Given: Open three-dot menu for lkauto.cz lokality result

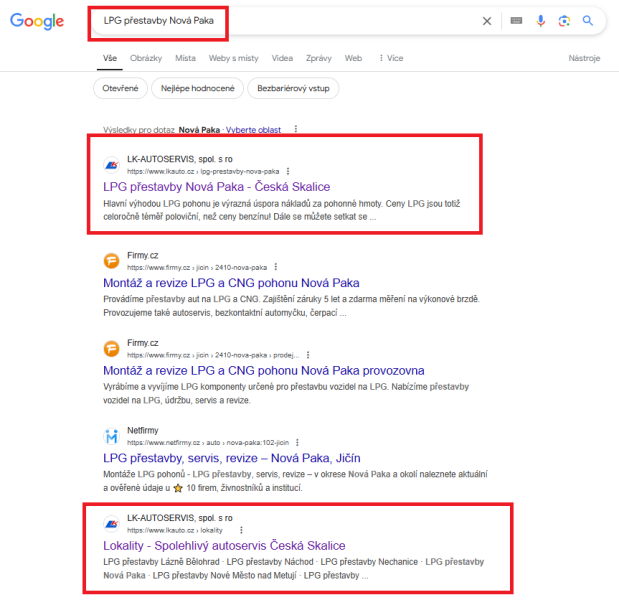Looking at the screenshot, I should coord(241,530).
